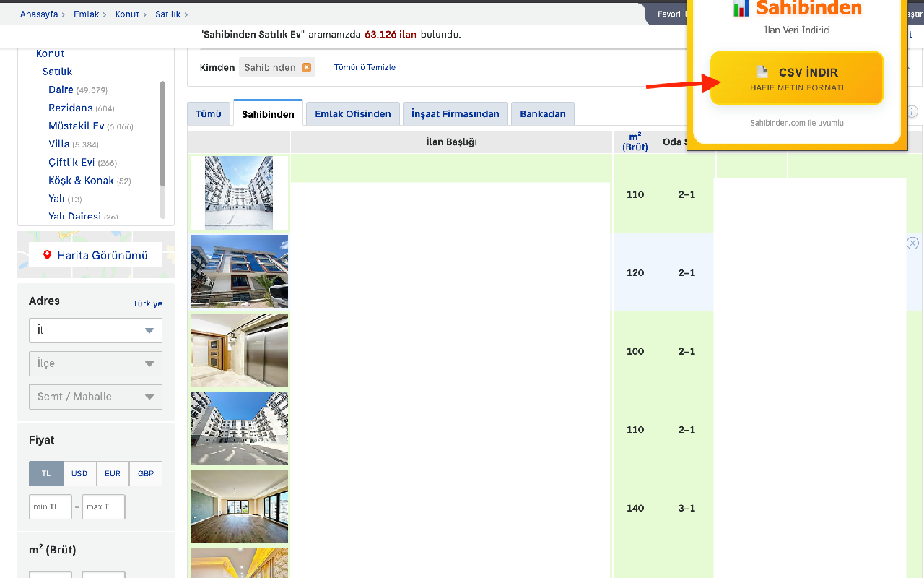Close the ad with the circled X

click(912, 243)
